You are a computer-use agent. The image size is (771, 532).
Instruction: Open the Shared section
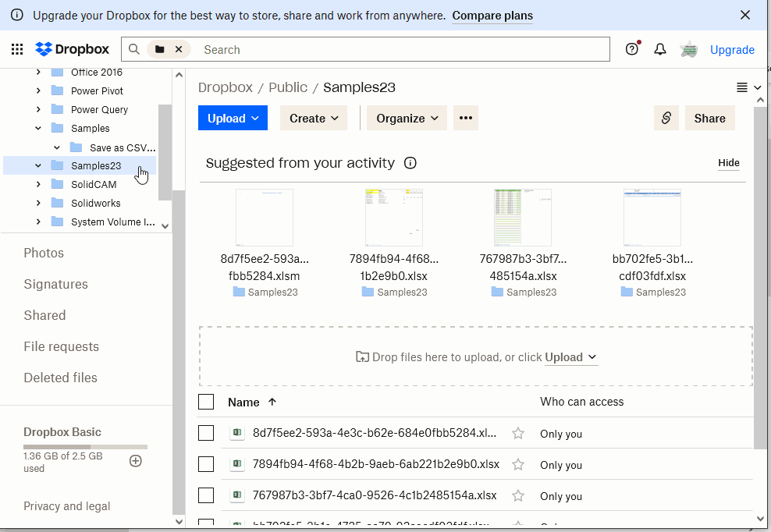(44, 315)
